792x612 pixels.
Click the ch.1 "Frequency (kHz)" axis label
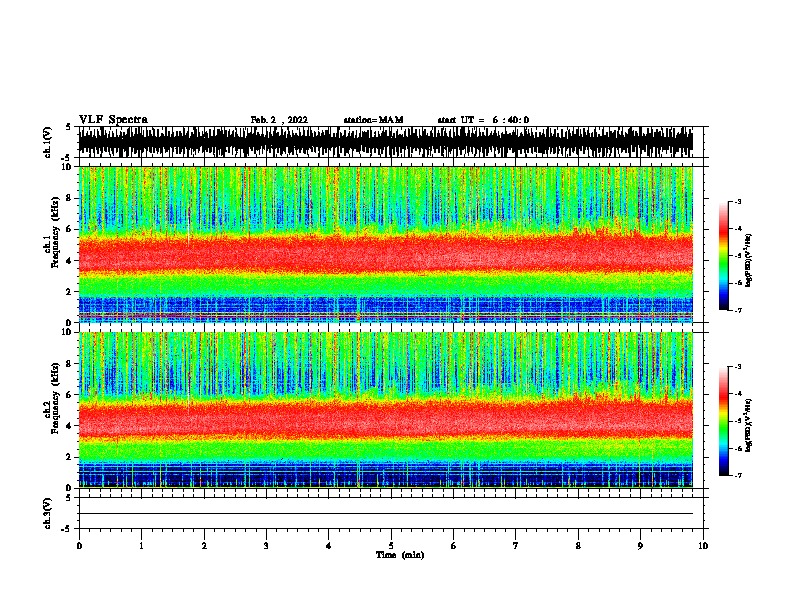tap(55, 232)
